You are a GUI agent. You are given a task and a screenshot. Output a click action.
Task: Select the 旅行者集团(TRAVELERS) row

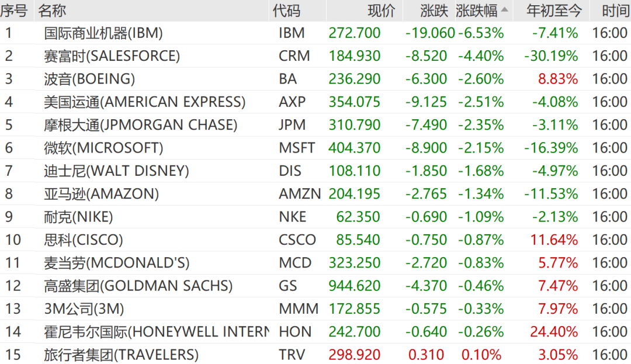(x=121, y=355)
